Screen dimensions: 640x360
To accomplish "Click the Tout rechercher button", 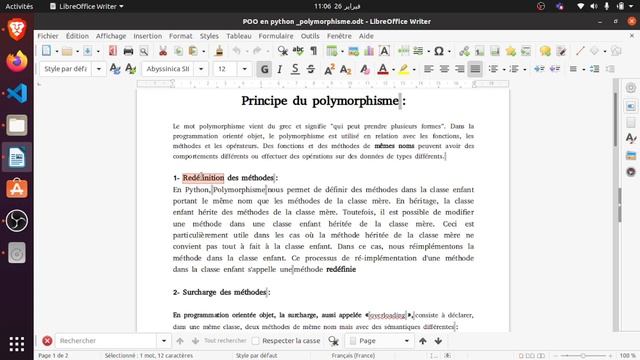I will (x=225, y=341).
